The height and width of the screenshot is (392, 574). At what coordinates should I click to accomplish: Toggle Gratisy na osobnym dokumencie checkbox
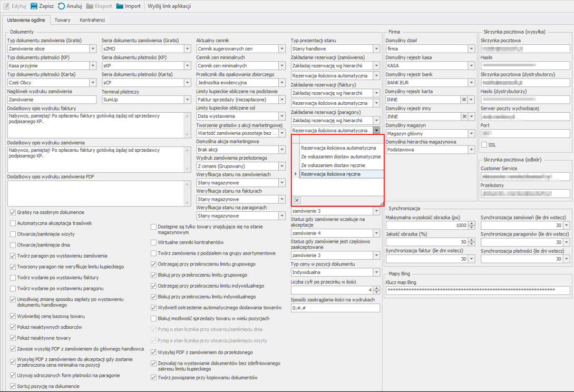[x=13, y=212]
